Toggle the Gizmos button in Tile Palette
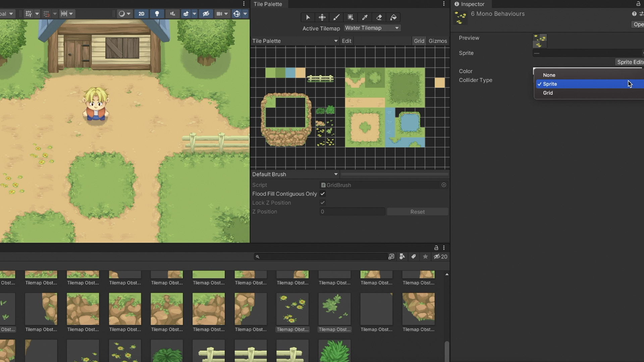Screen dimensions: 644x362 (438, 41)
